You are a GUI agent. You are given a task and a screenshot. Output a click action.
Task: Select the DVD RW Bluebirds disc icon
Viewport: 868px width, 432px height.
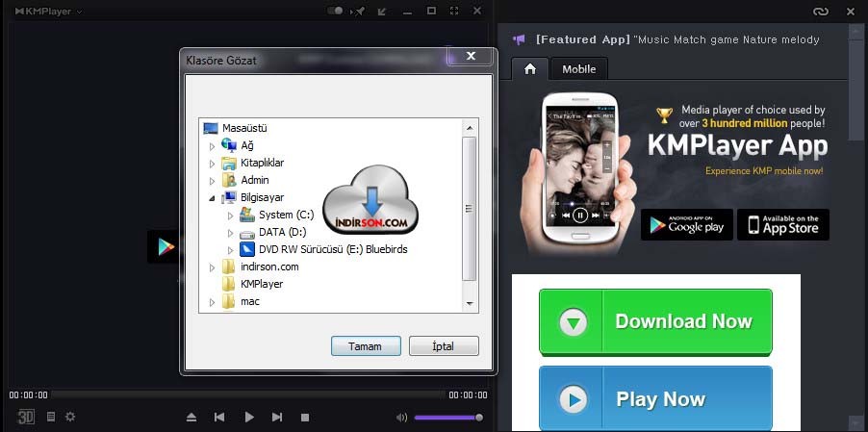pos(247,249)
